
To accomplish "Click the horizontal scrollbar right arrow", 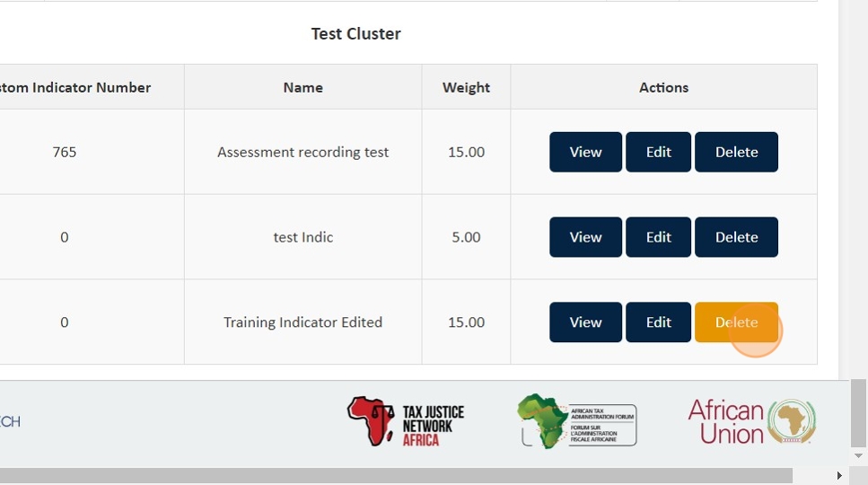I will (x=839, y=476).
